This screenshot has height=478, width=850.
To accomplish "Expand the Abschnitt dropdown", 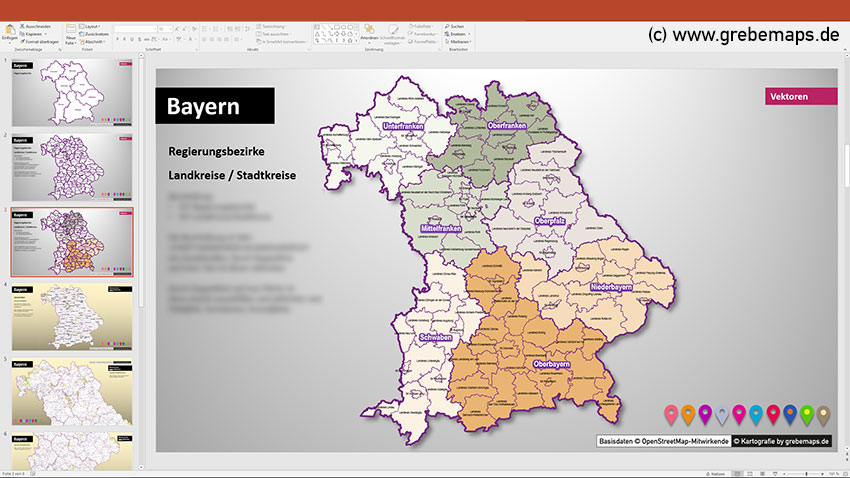I will tap(96, 42).
